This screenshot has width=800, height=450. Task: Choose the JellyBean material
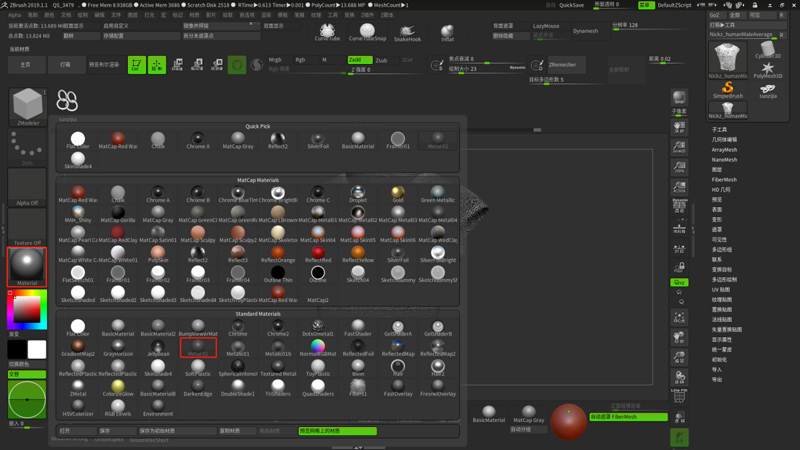pos(158,347)
